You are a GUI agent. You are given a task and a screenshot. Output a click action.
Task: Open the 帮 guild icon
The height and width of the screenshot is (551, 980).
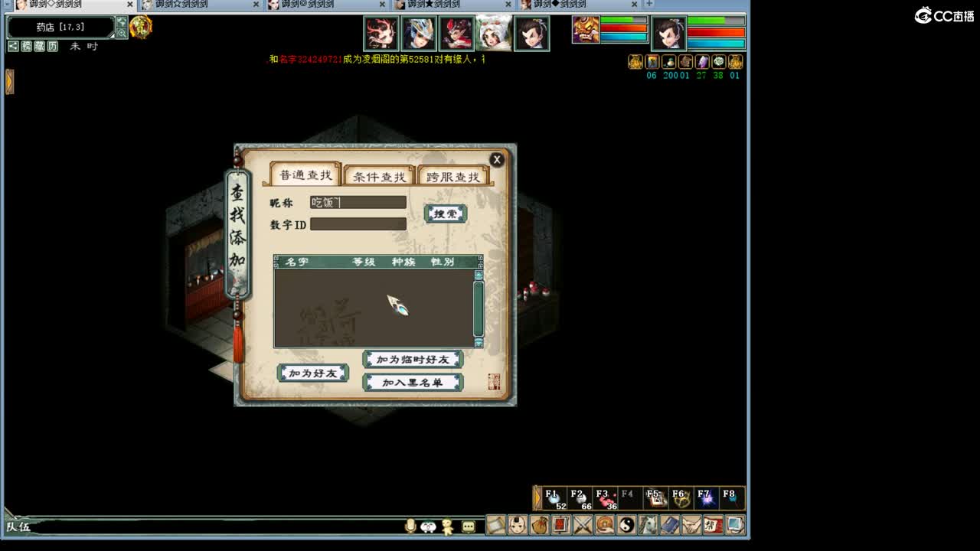pyautogui.click(x=713, y=526)
